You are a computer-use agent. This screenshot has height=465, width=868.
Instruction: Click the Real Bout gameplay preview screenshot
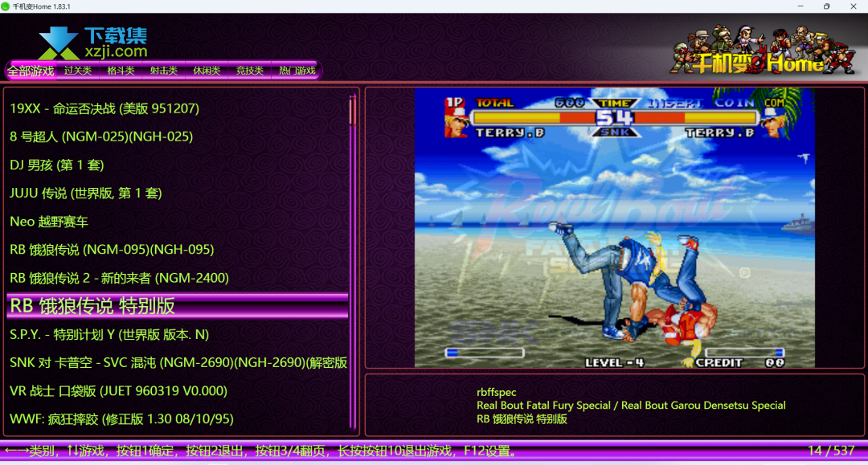coord(615,227)
